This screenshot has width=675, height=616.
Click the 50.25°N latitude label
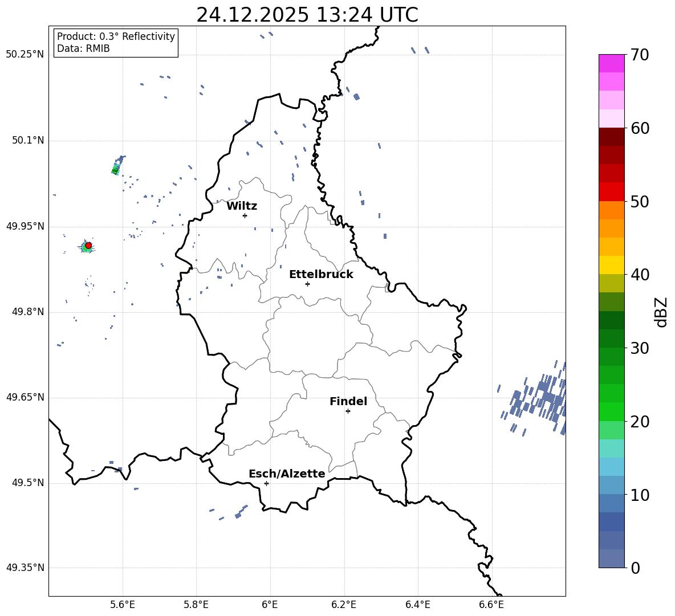click(x=25, y=55)
